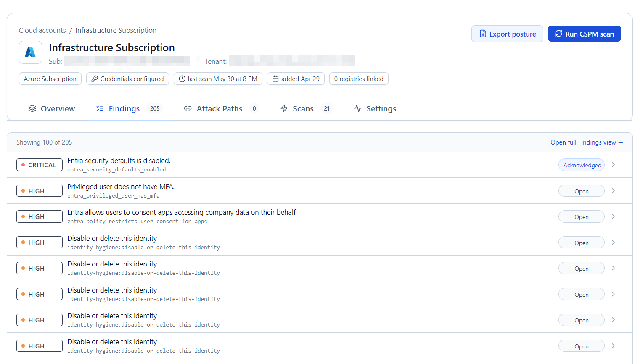Click the CRITICAL severity badge

click(40, 165)
